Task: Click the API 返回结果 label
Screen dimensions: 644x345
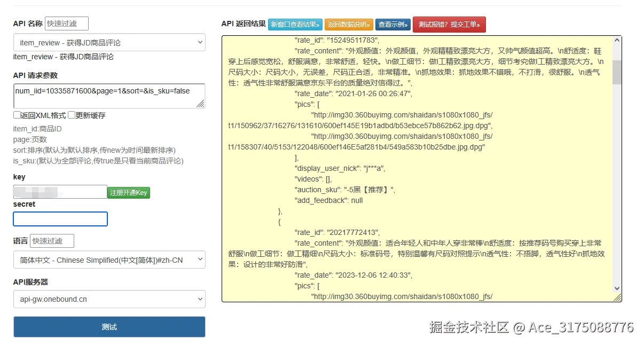Action: 244,23
